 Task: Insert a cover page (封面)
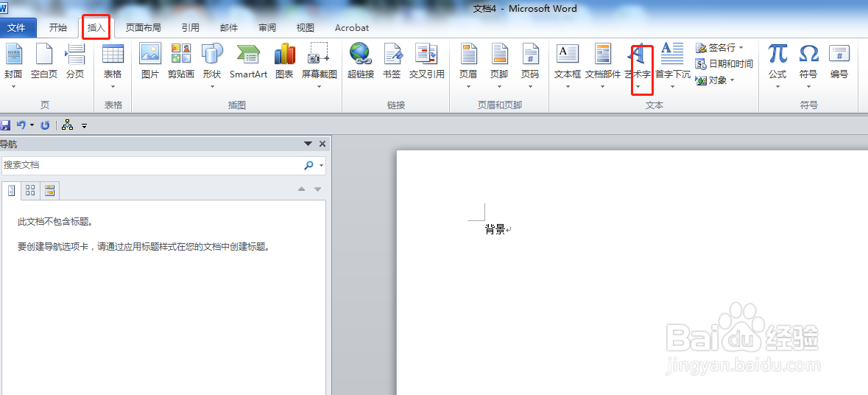point(13,66)
